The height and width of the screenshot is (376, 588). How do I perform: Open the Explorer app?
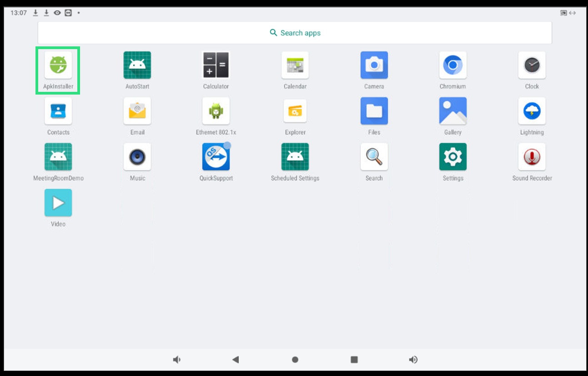[295, 111]
